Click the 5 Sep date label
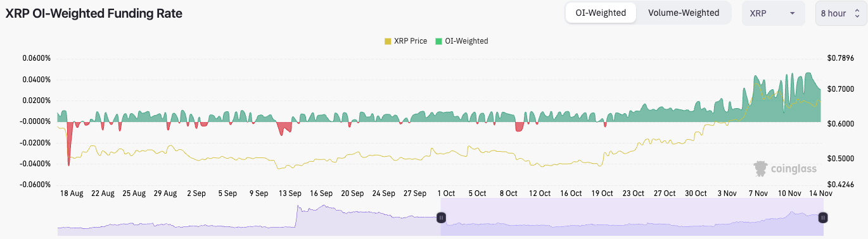The image size is (868, 239). point(227,193)
